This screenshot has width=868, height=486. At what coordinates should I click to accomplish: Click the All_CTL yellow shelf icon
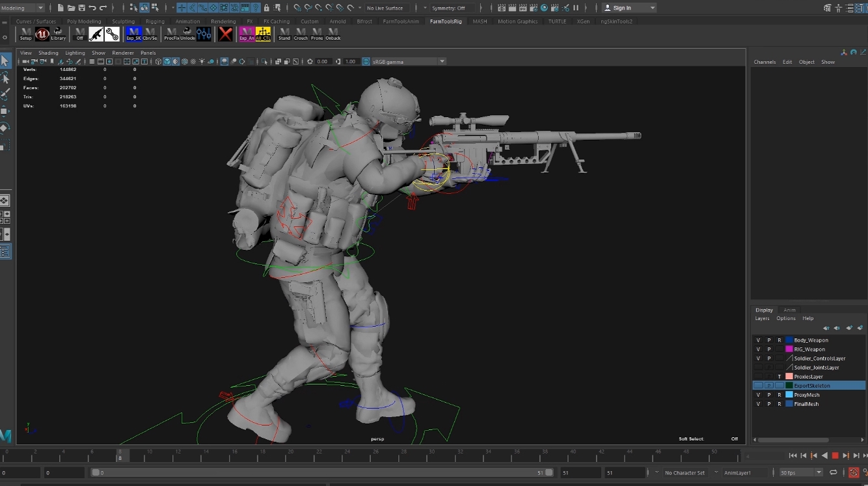[x=263, y=34]
